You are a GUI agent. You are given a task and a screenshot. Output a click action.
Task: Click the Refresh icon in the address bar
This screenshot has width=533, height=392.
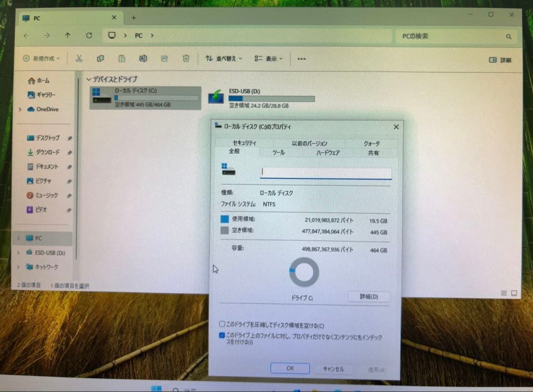click(x=89, y=36)
